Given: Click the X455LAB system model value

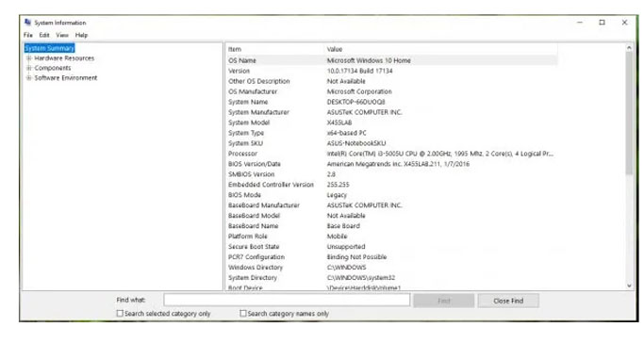Looking at the screenshot, I should (x=339, y=122).
